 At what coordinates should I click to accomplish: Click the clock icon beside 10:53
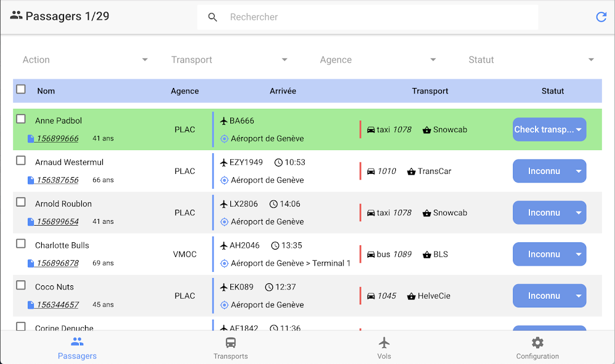point(278,162)
